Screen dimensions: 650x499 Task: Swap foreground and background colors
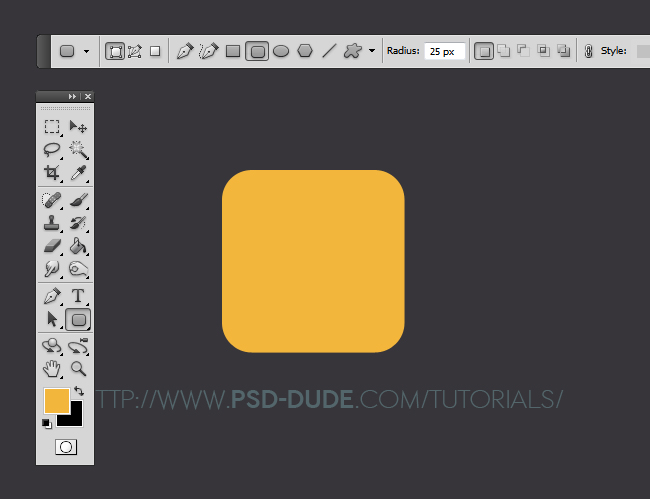(79, 391)
